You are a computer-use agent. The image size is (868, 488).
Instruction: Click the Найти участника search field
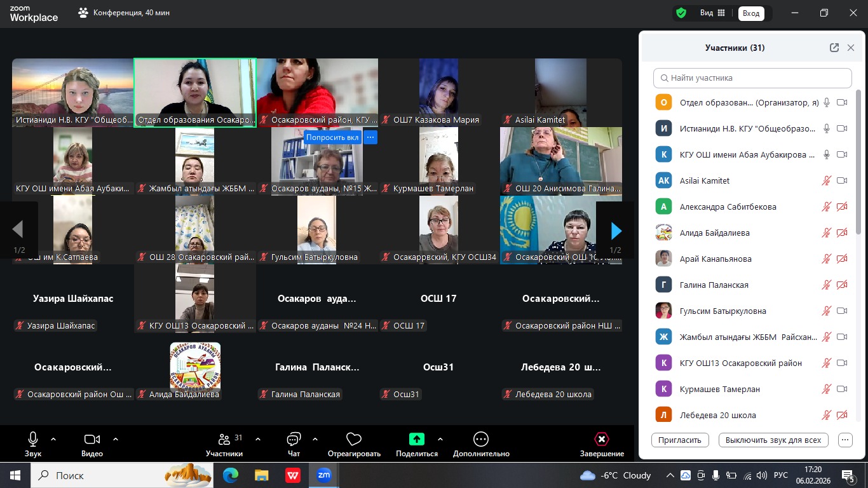tap(752, 78)
